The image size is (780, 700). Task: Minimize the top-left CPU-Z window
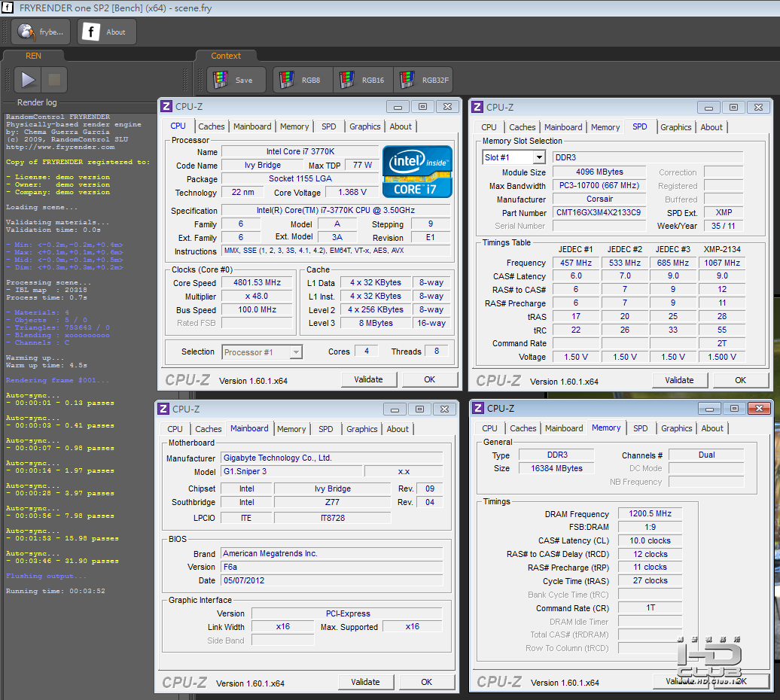(398, 106)
